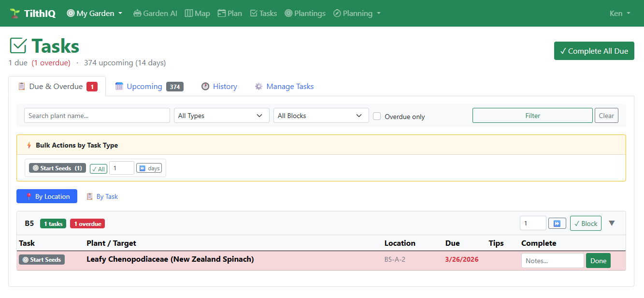Viewport: 644px width, 298px height.
Task: Clear the task filters
Action: coord(606,116)
